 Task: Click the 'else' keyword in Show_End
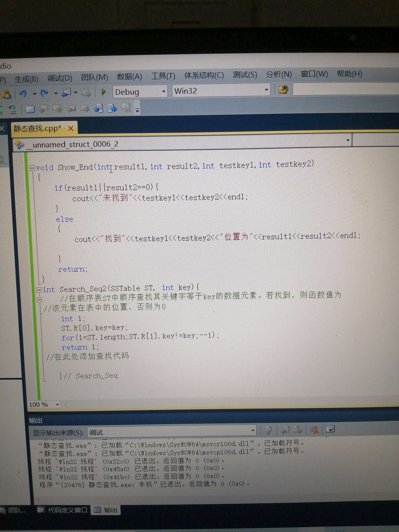(x=64, y=219)
